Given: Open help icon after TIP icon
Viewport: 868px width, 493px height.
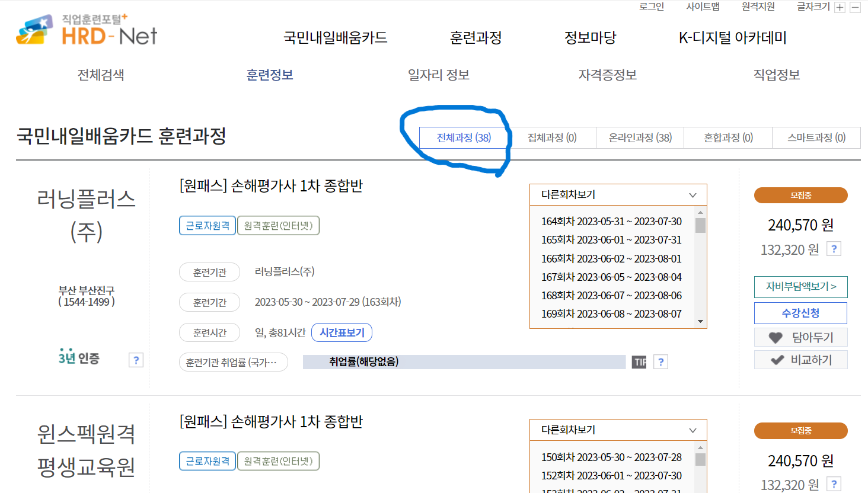Looking at the screenshot, I should click(661, 362).
